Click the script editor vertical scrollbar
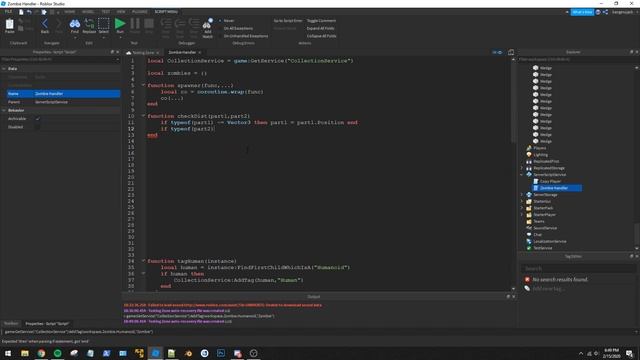 click(513, 102)
